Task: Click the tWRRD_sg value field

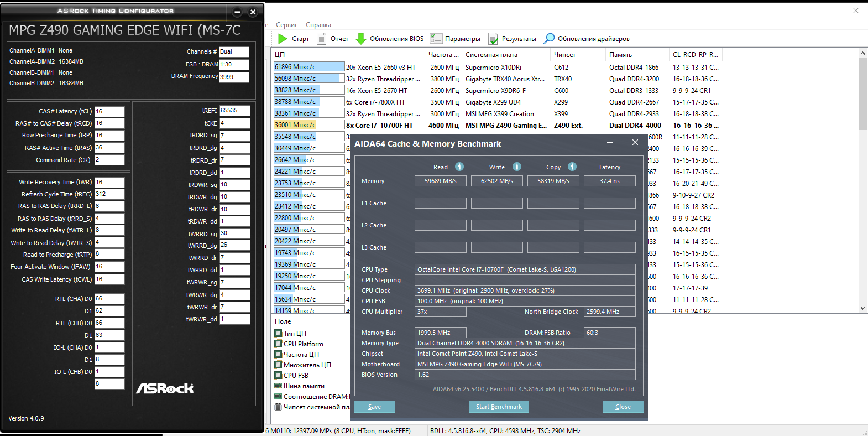Action: pyautogui.click(x=234, y=233)
